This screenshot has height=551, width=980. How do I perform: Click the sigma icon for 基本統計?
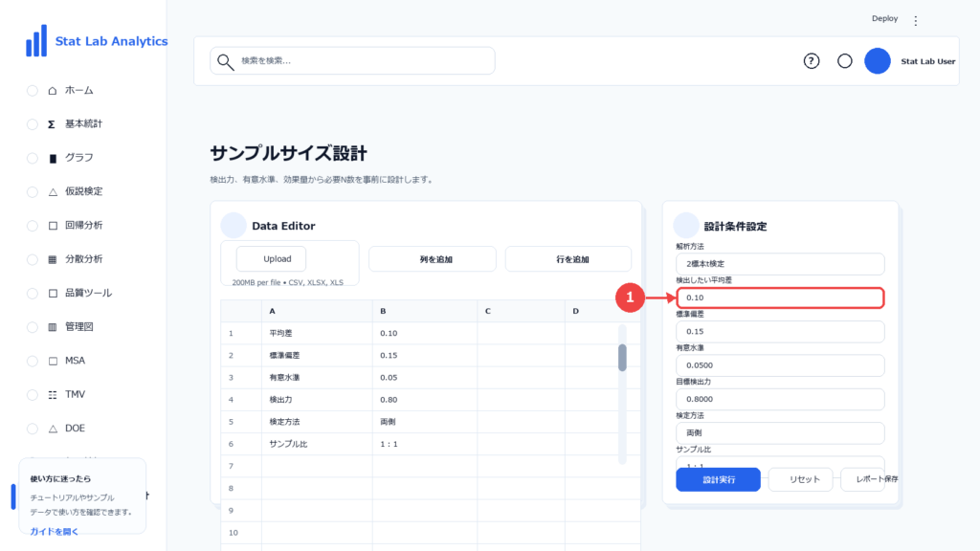click(52, 124)
